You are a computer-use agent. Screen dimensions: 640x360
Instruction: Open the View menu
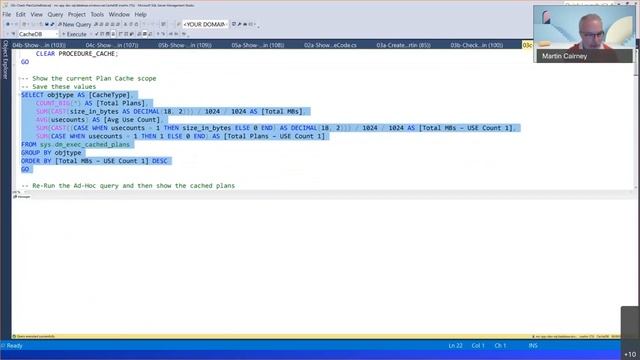pos(36,14)
